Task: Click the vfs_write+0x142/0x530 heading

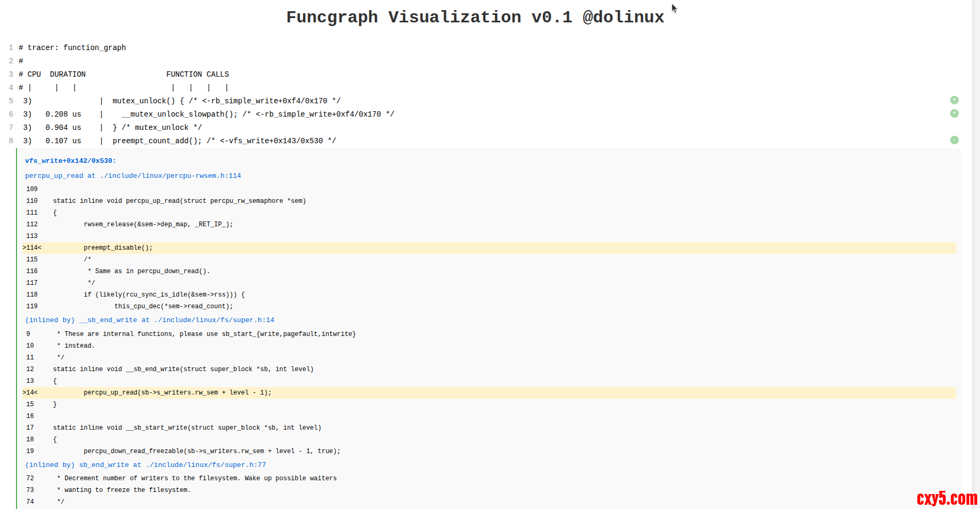Action: point(70,161)
